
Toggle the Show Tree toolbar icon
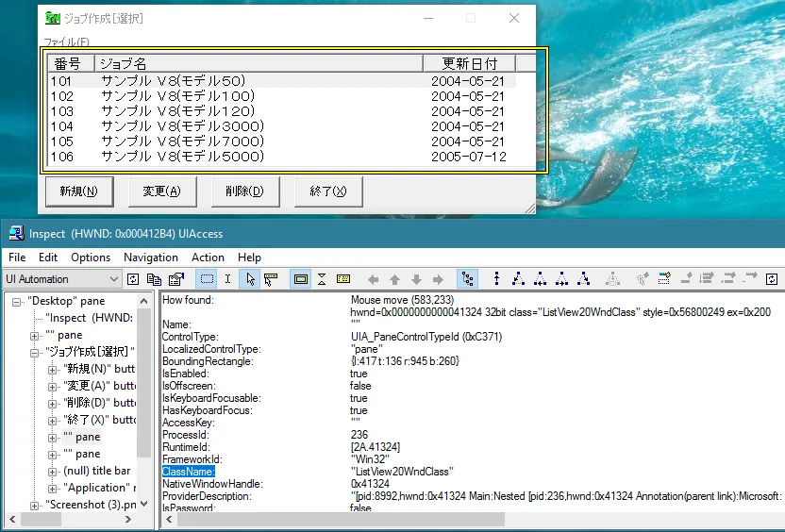pos(468,279)
